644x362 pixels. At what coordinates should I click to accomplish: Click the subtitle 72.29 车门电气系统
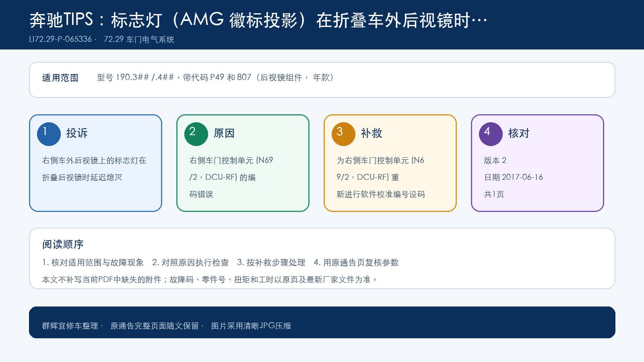click(139, 39)
